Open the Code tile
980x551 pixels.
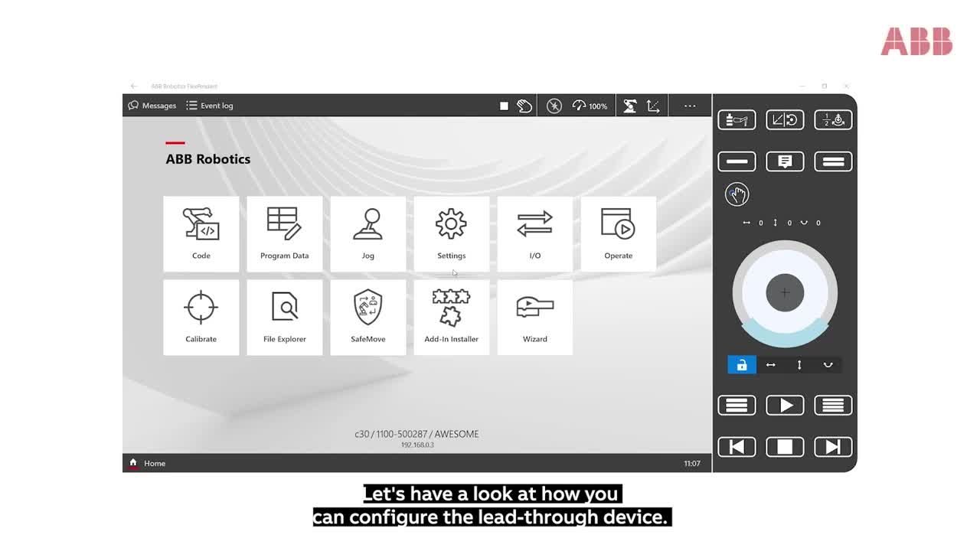pyautogui.click(x=201, y=234)
